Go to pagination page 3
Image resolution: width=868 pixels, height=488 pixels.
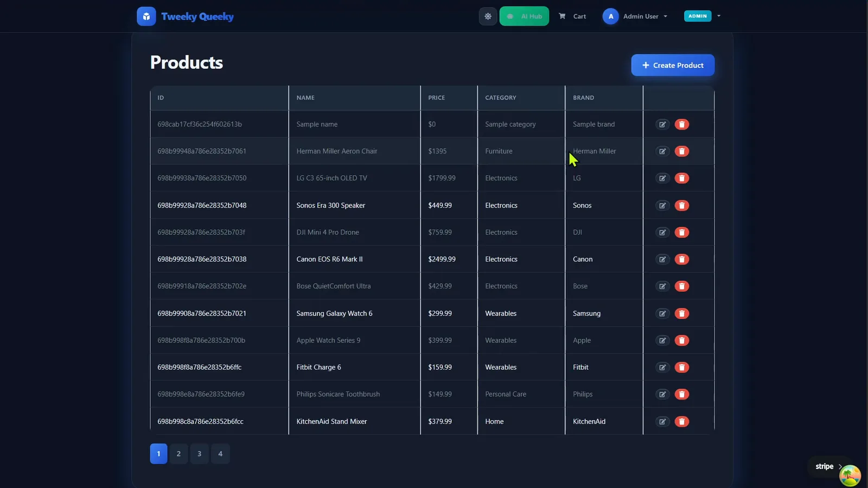pos(199,454)
